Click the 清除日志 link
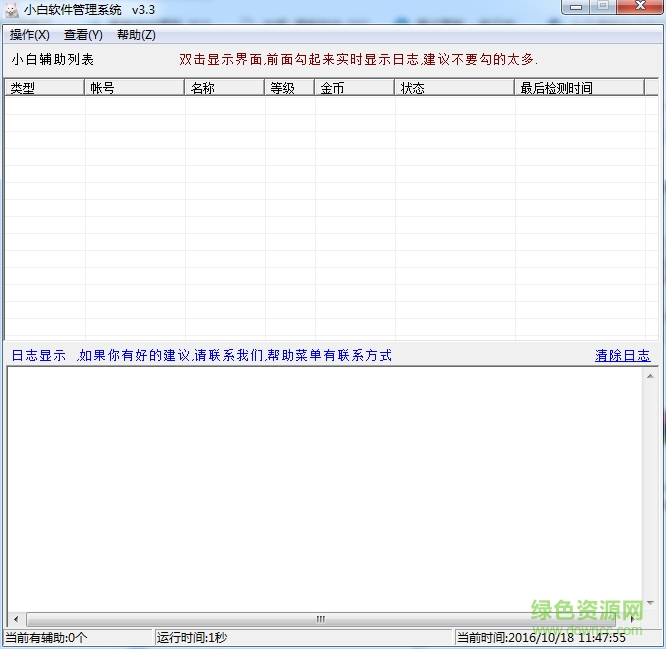Image resolution: width=666 pixels, height=649 pixels. 622,355
